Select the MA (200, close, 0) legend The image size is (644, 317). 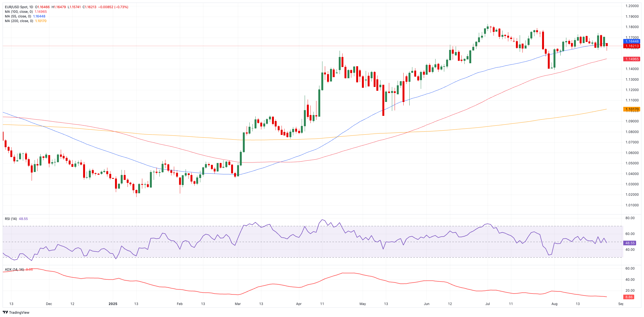point(19,21)
